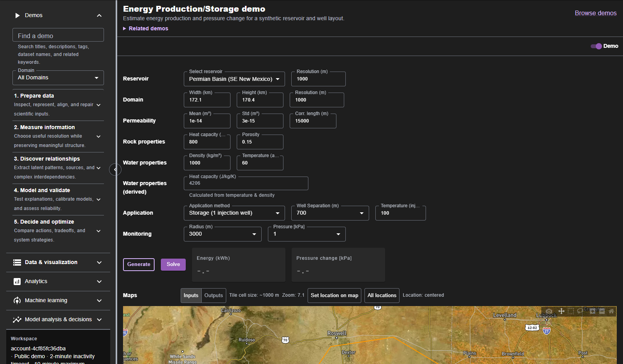Viewport: 623px width, 364px height.
Task: Switch to the Inputs maps tab
Action: pyautogui.click(x=191, y=296)
